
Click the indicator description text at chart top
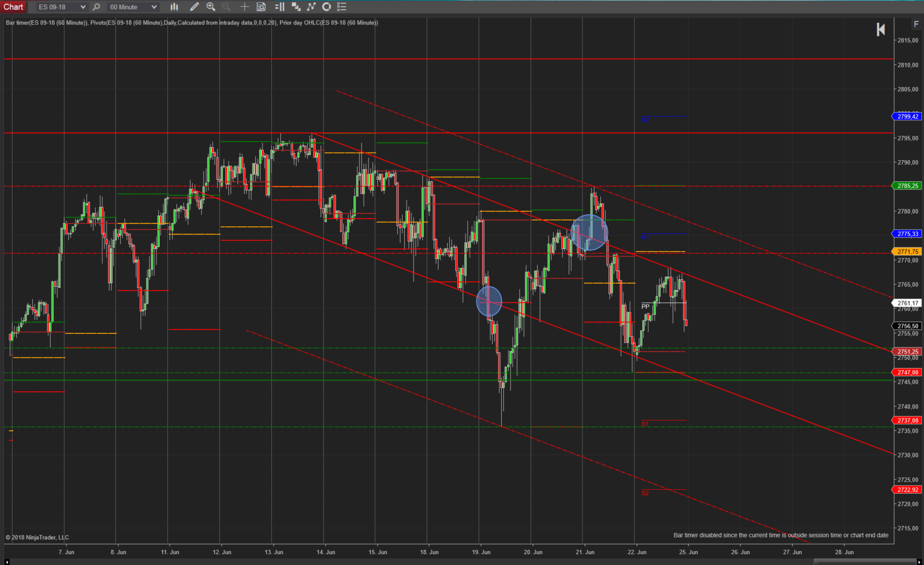coord(192,23)
